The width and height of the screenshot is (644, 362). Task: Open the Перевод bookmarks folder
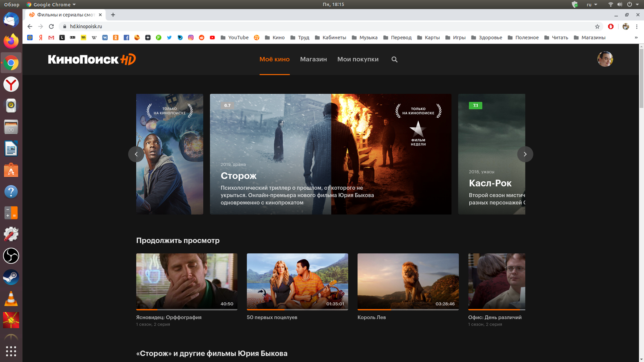pos(398,38)
